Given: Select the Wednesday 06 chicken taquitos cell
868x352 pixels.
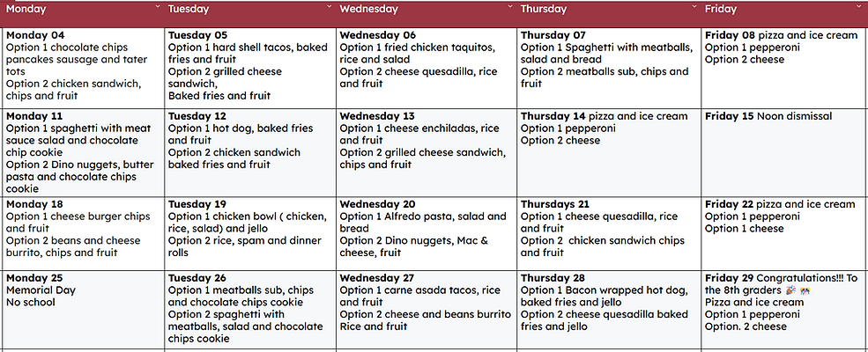Looking at the screenshot, I should coord(427,68).
